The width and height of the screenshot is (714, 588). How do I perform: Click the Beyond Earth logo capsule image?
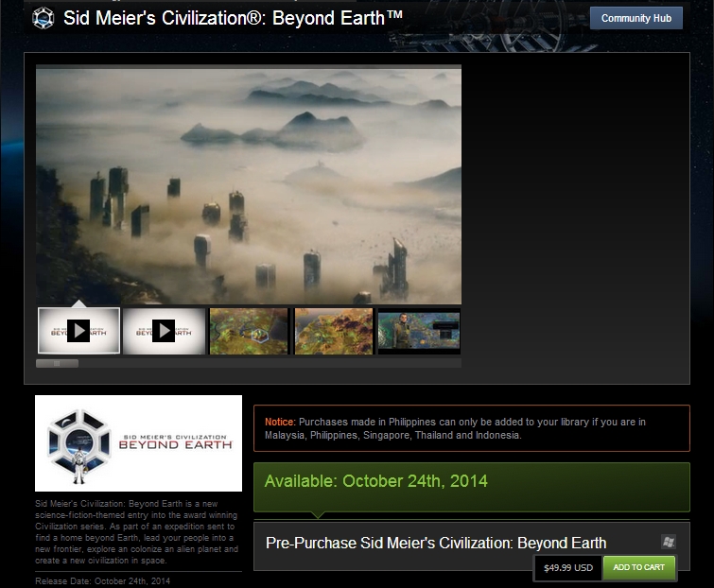point(138,443)
